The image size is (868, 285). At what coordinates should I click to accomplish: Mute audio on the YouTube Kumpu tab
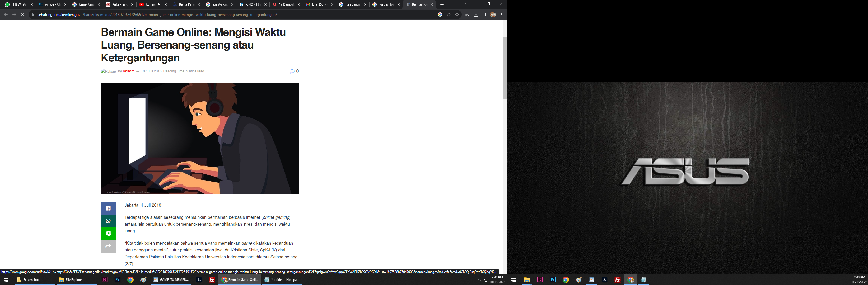pyautogui.click(x=159, y=4)
